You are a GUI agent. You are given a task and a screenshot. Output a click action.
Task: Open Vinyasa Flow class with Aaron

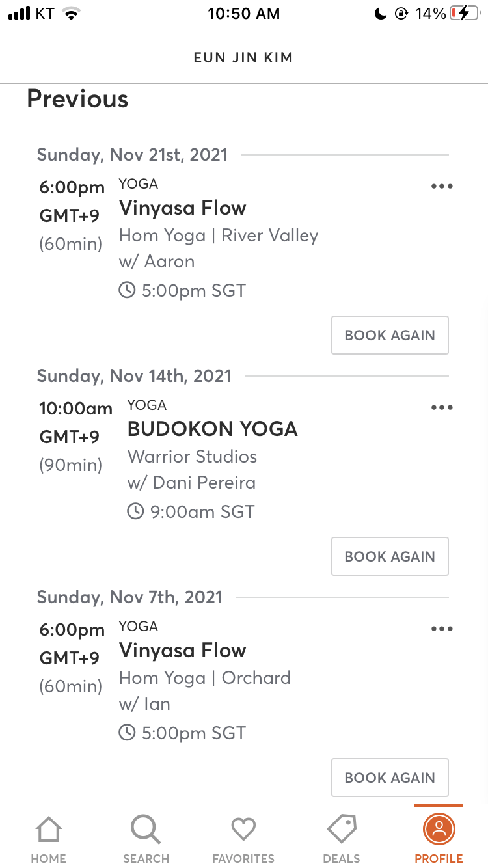point(183,208)
